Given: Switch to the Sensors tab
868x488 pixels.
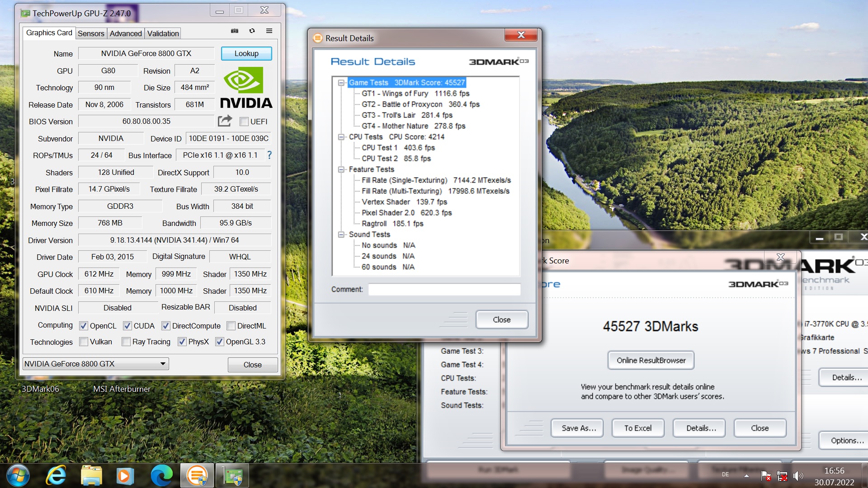Looking at the screenshot, I should coord(91,33).
